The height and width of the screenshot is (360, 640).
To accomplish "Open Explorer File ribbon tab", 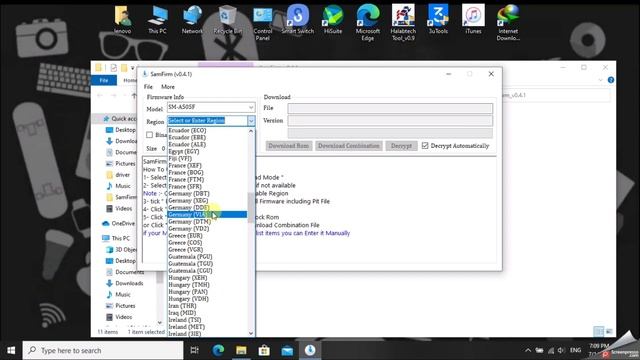I will tap(104, 80).
